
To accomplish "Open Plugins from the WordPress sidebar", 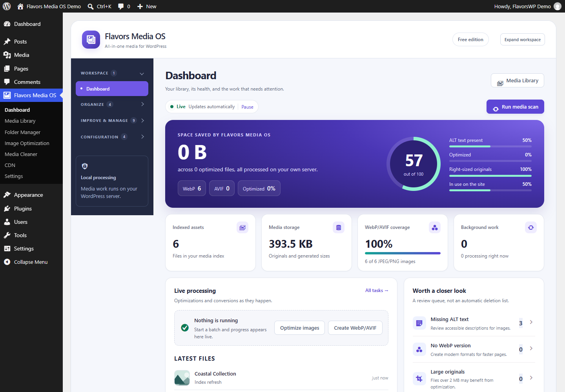I will pos(31,209).
